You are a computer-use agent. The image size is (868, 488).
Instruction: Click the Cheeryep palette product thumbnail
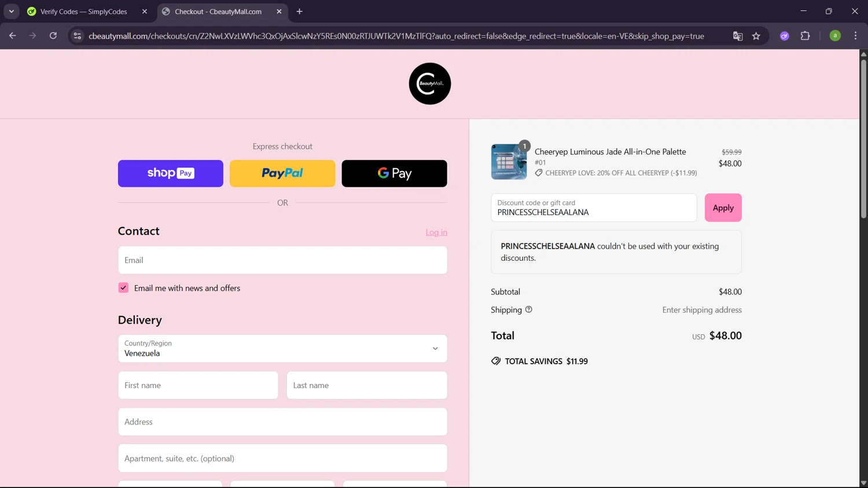pyautogui.click(x=509, y=162)
